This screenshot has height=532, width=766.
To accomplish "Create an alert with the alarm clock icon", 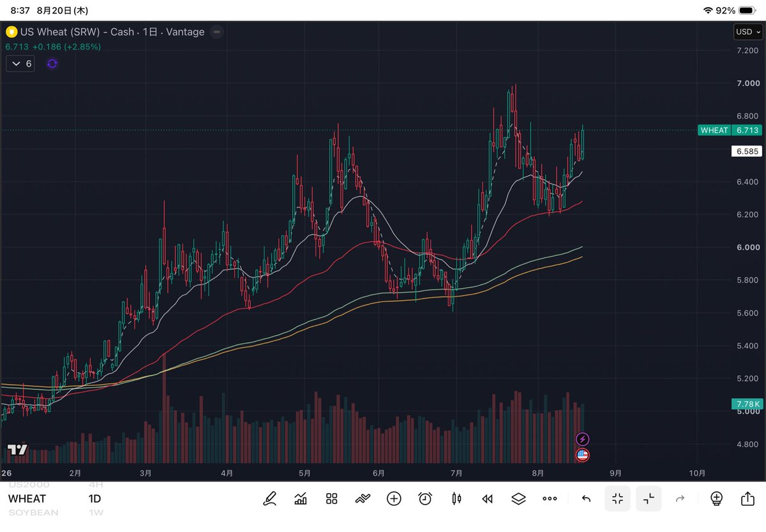I will coord(425,499).
